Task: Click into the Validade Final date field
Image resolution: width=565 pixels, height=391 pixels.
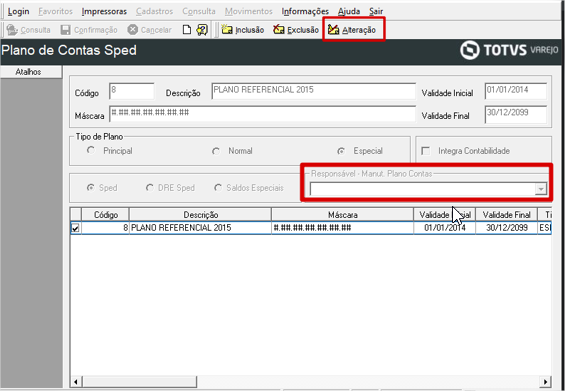Action: [516, 114]
